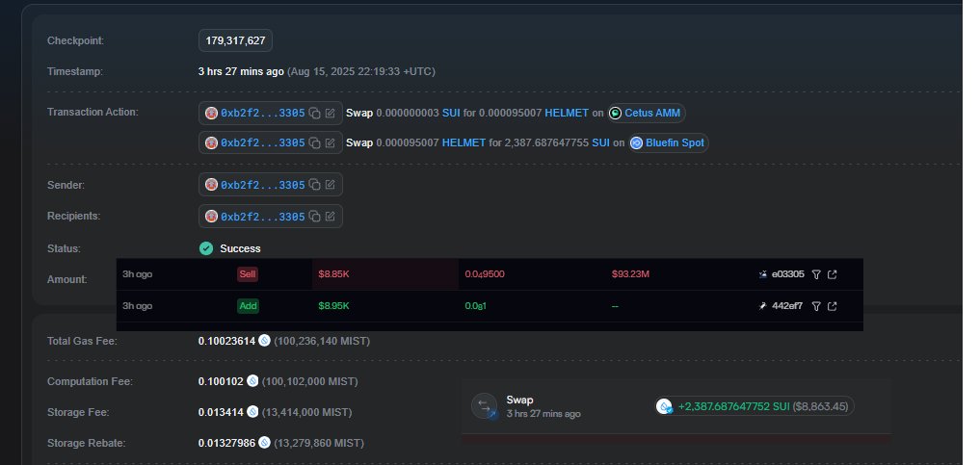
Task: Open the Recipients address 0xb2f2...3305
Action: point(262,217)
